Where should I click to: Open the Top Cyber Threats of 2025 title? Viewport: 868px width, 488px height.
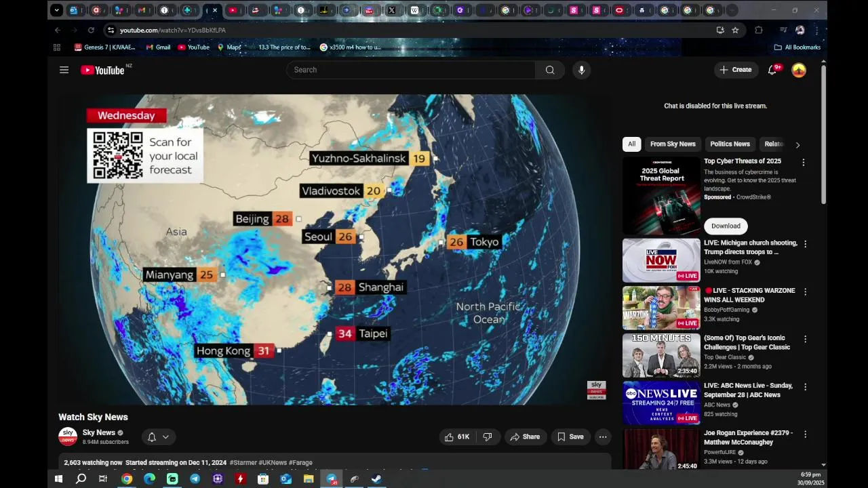pyautogui.click(x=743, y=161)
